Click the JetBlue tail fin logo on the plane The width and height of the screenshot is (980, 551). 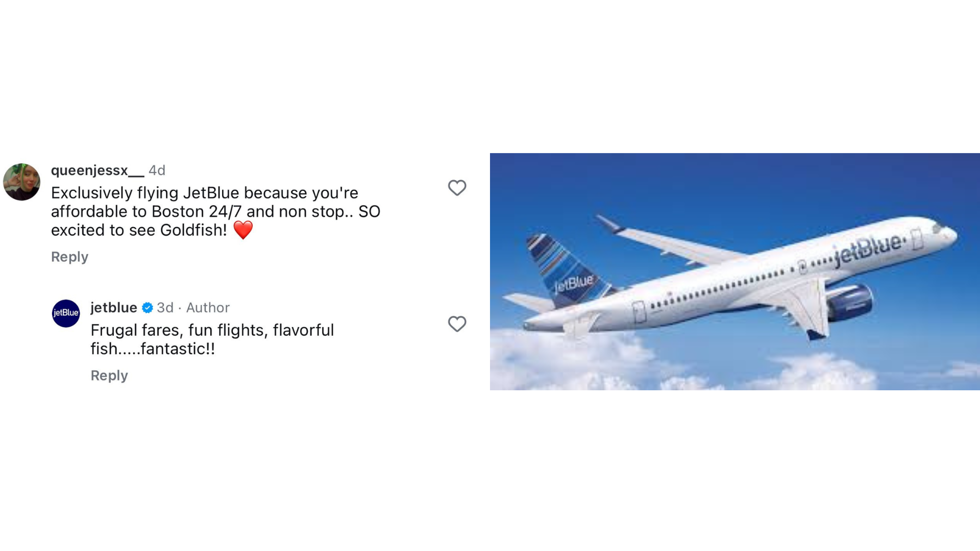tap(573, 283)
